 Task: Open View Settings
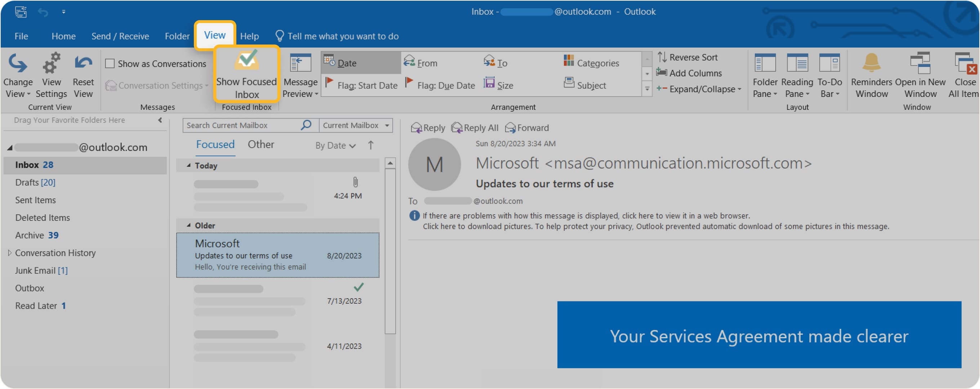click(x=52, y=74)
